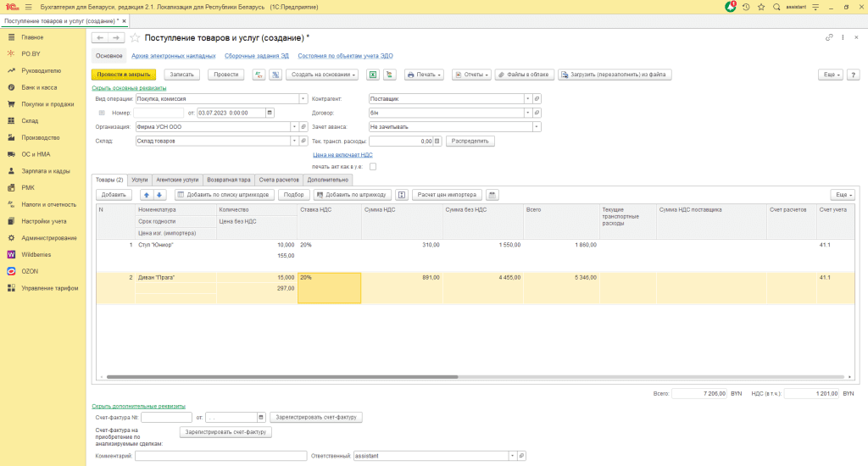868x466 pixels.
Task: Go forward with the right arrow
Action: tap(115, 37)
